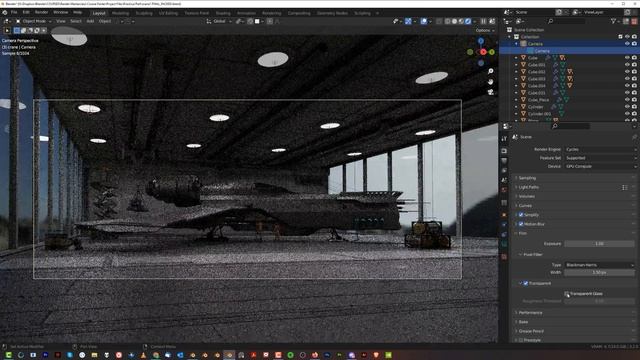Switch to rendered viewport shading
This screenshot has height=360, width=640.
pyautogui.click(x=468, y=21)
